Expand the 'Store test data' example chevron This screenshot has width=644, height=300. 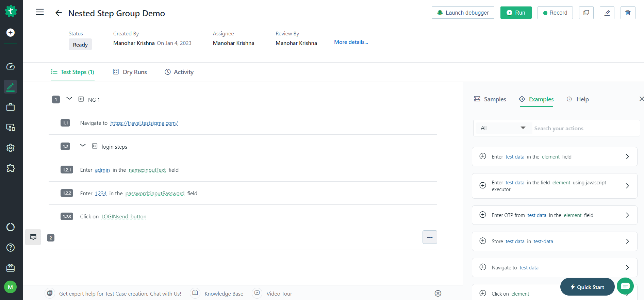[x=627, y=241]
